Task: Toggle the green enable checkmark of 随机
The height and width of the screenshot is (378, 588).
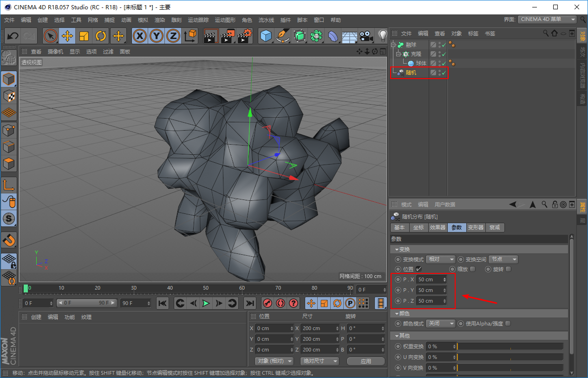Action: [444, 73]
